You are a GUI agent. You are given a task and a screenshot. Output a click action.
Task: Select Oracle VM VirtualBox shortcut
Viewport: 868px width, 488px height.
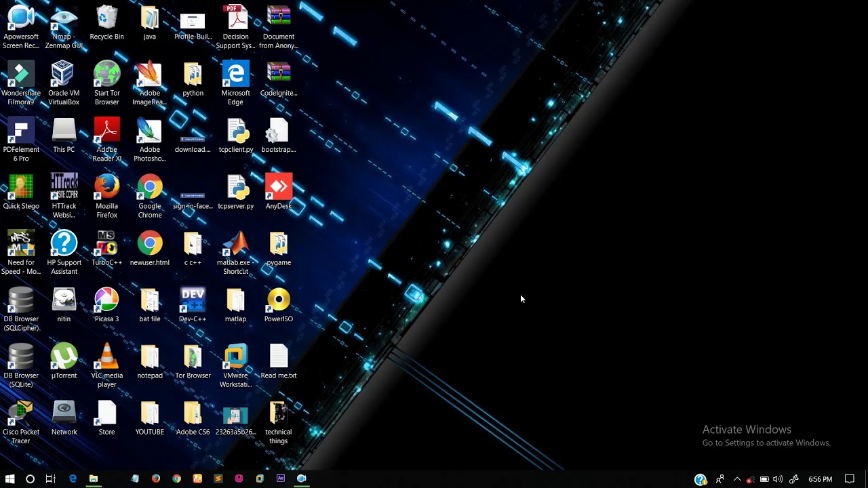tap(64, 83)
